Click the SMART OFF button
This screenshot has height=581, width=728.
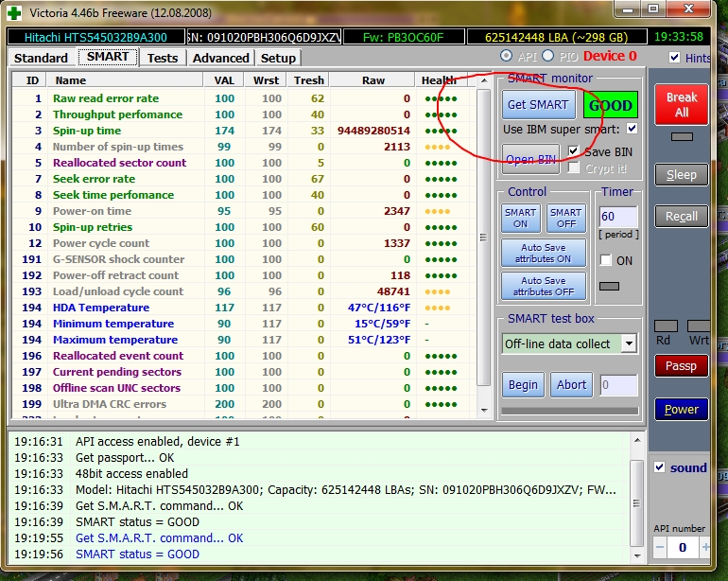[x=566, y=218]
